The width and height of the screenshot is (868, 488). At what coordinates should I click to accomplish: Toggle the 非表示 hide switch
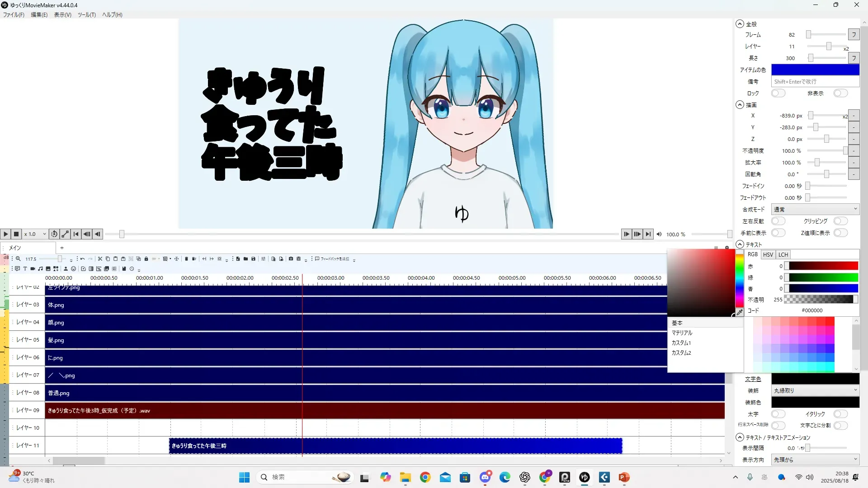(x=840, y=93)
